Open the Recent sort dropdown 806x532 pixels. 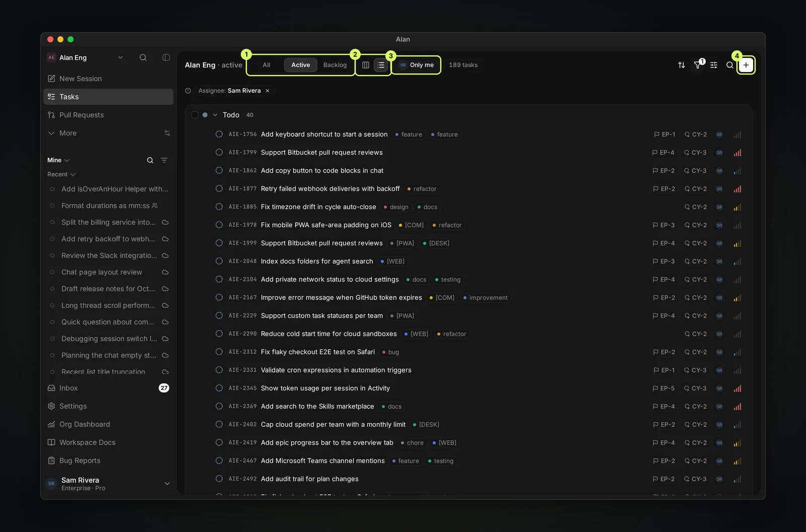pos(61,174)
